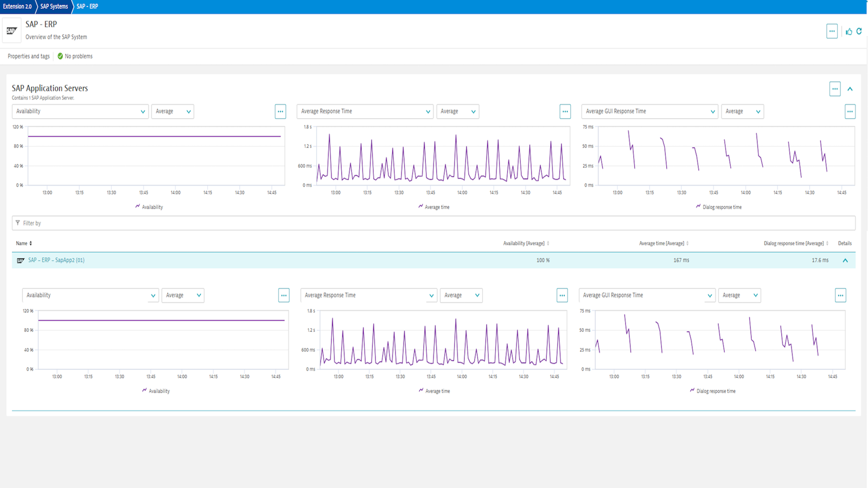Click the Details column header
Screen dimensions: 868x488
click(845, 243)
